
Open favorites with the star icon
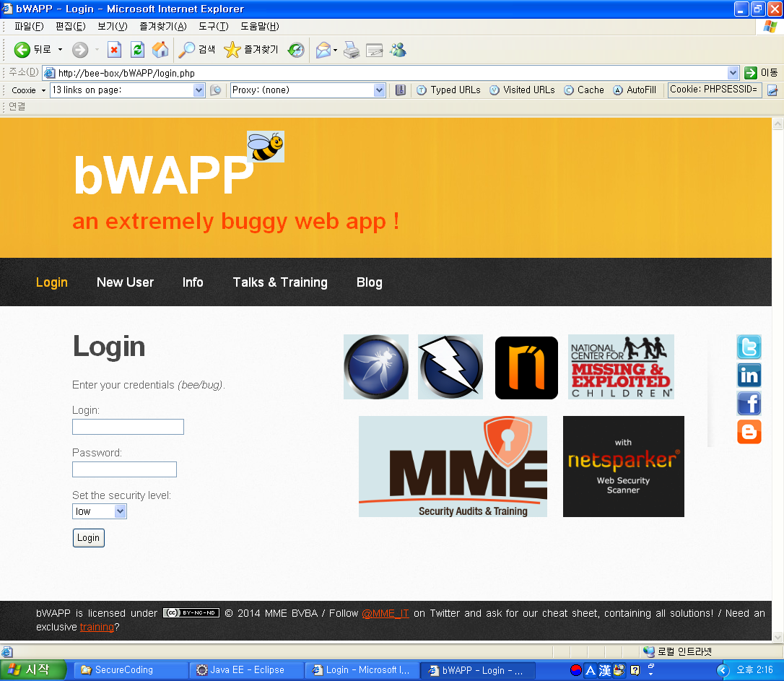[251, 50]
